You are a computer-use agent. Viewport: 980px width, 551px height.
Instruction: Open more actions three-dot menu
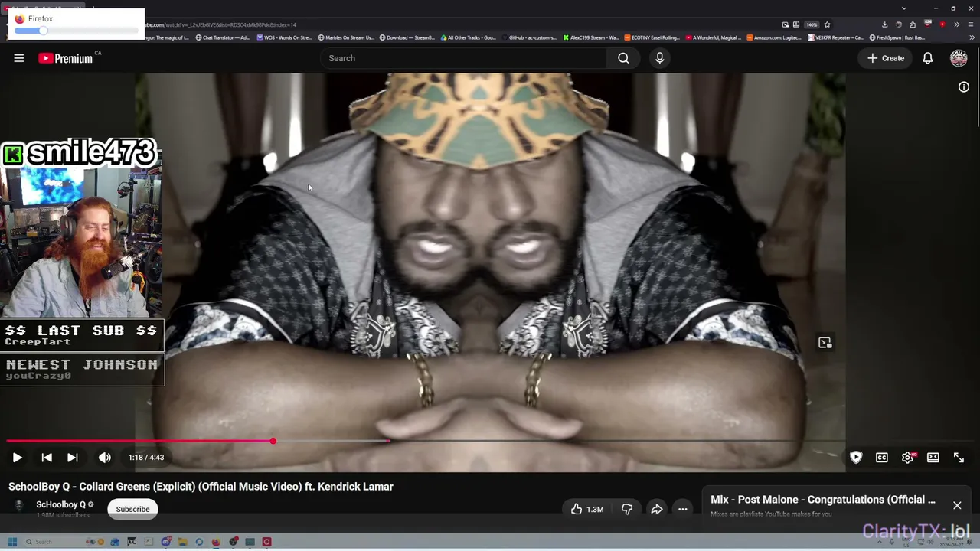coord(682,509)
